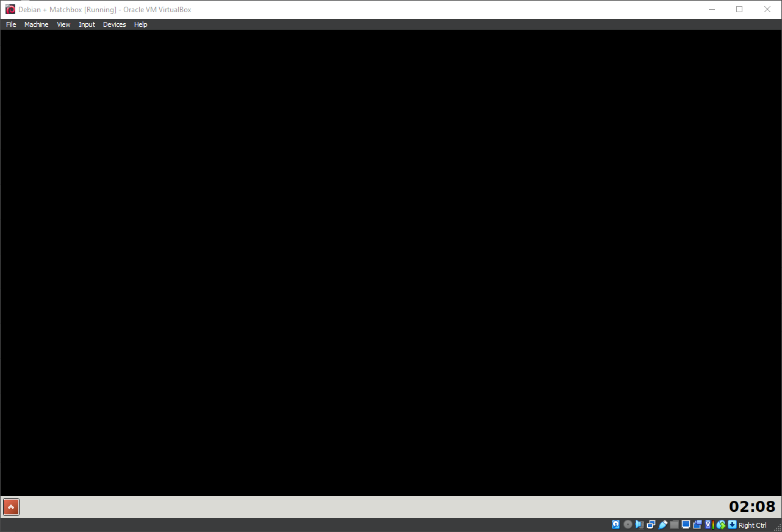Click the hard disk activity status icon

(615, 525)
